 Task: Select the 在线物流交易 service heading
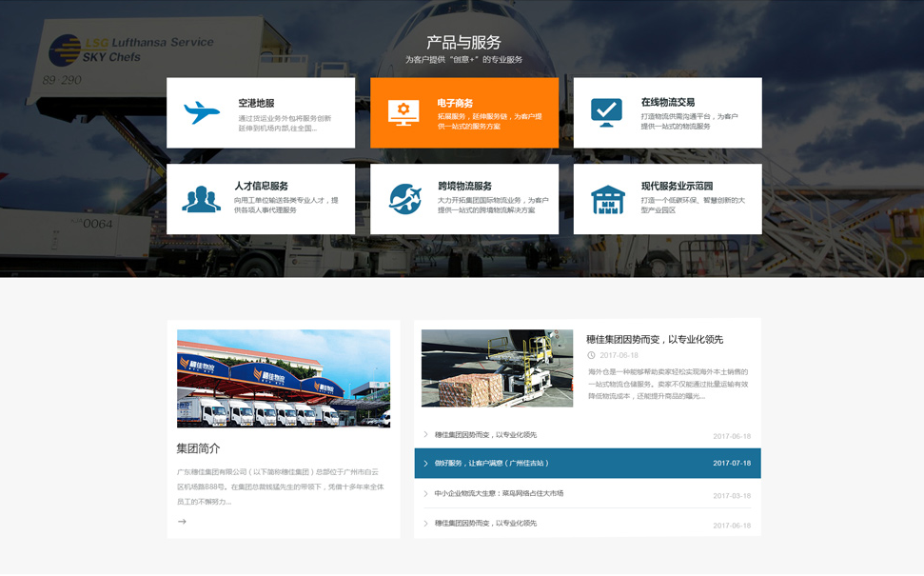[667, 102]
